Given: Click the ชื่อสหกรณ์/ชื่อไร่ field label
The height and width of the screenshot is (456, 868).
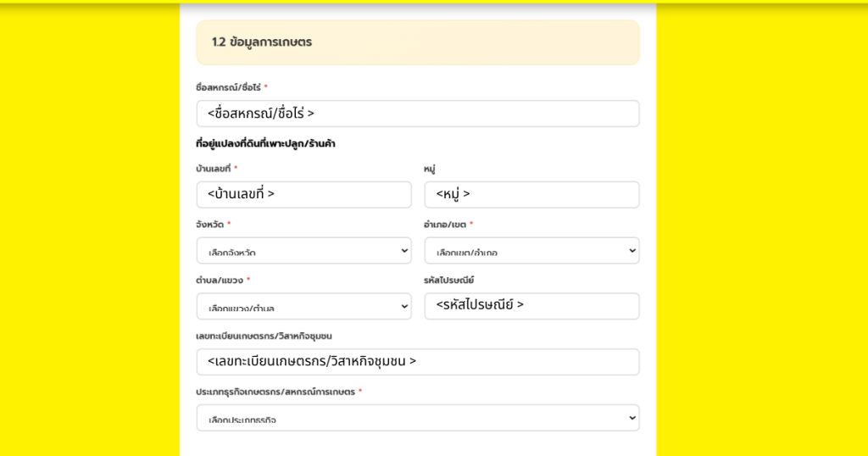Looking at the screenshot, I should tap(227, 87).
